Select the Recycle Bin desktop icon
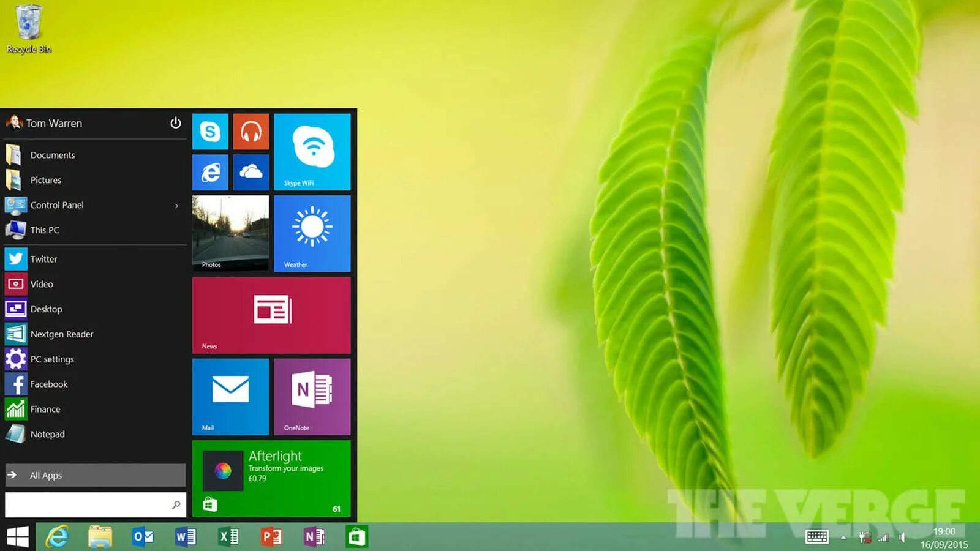The image size is (980, 551). coord(29,29)
